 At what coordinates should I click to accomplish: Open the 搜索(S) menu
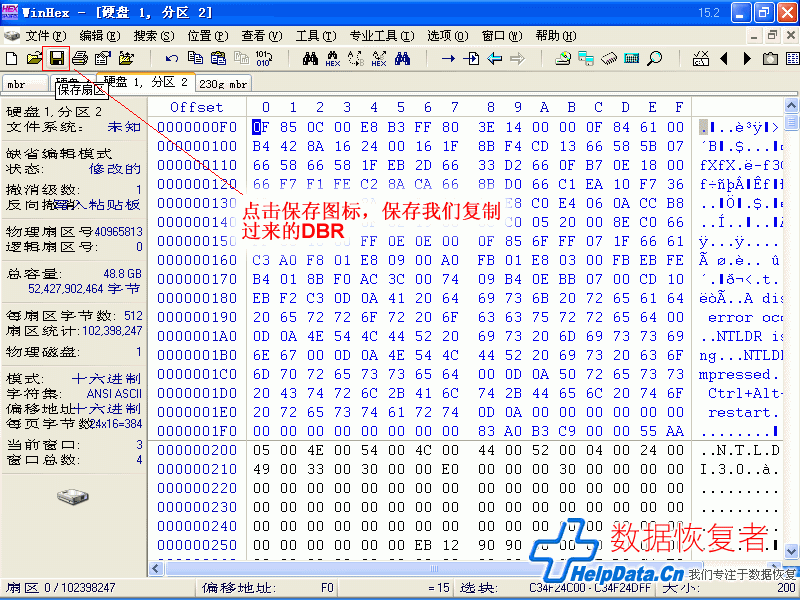tap(154, 36)
